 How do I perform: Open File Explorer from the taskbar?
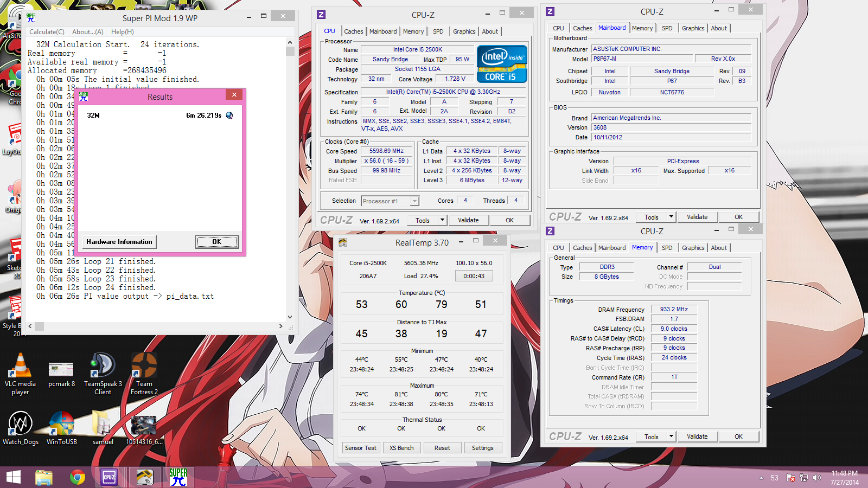tap(44, 477)
